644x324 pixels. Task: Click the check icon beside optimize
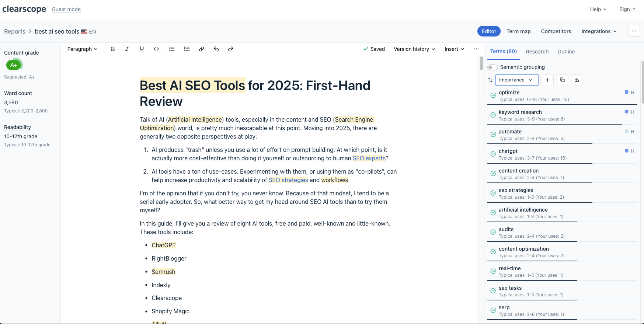(493, 95)
